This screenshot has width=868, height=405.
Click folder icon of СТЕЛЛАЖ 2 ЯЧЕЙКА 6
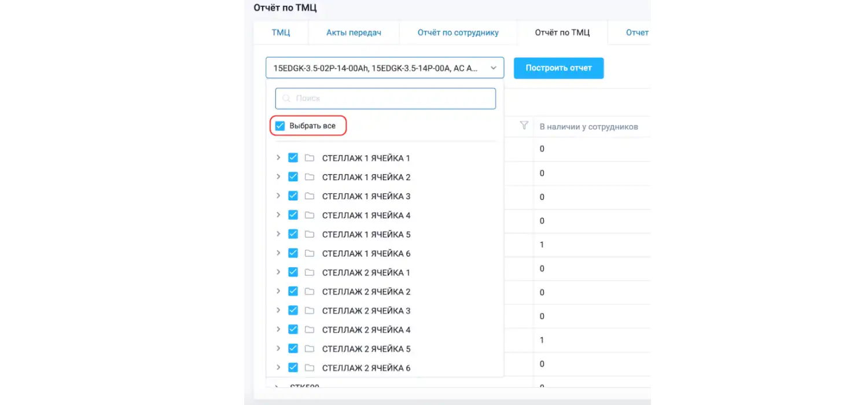click(310, 368)
